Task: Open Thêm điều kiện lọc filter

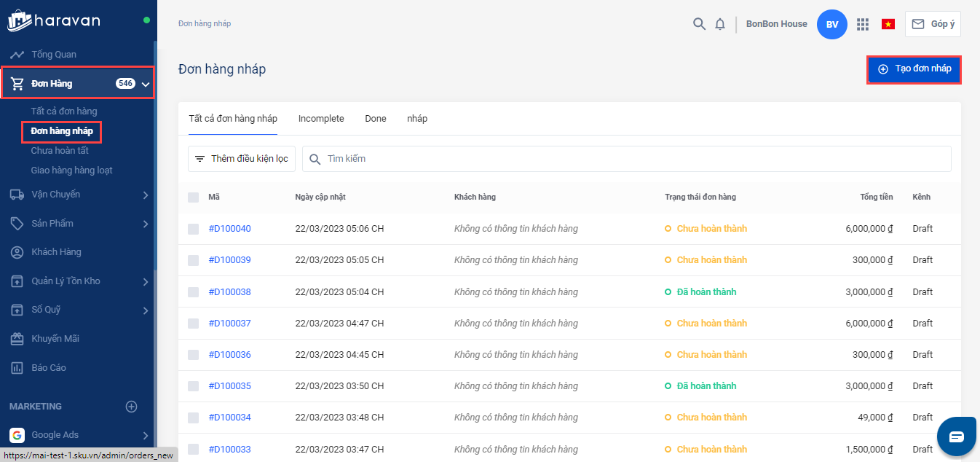Action: pos(242,159)
